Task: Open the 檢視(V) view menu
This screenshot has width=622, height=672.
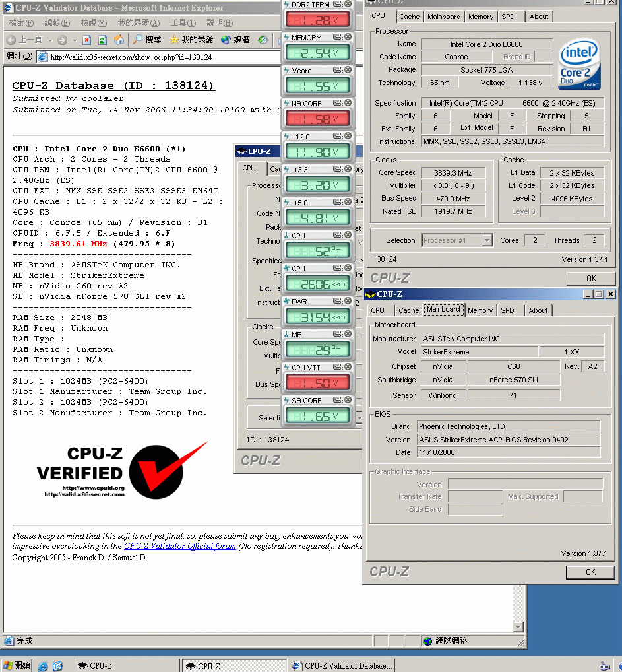Action: 94,22
